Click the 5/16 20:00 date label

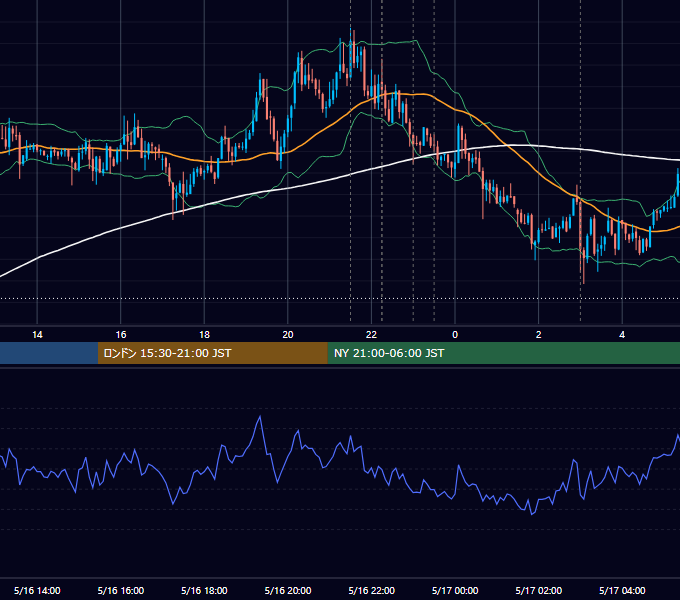[288, 590]
